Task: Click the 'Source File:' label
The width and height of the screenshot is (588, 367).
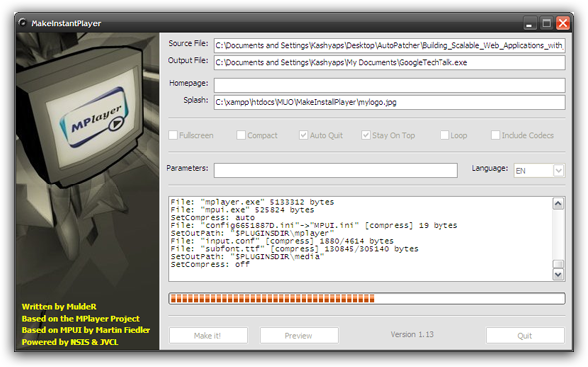Action: pyautogui.click(x=188, y=43)
